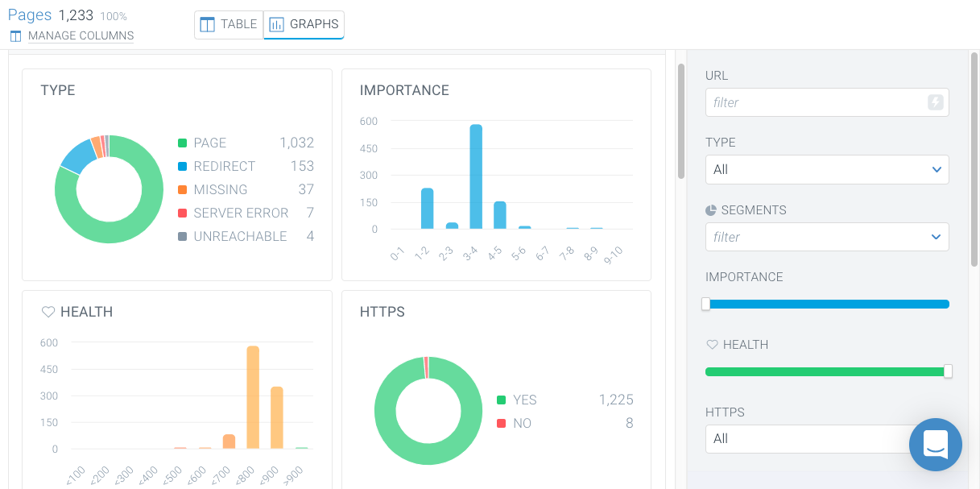
Task: Open the chat support bubble
Action: click(936, 444)
